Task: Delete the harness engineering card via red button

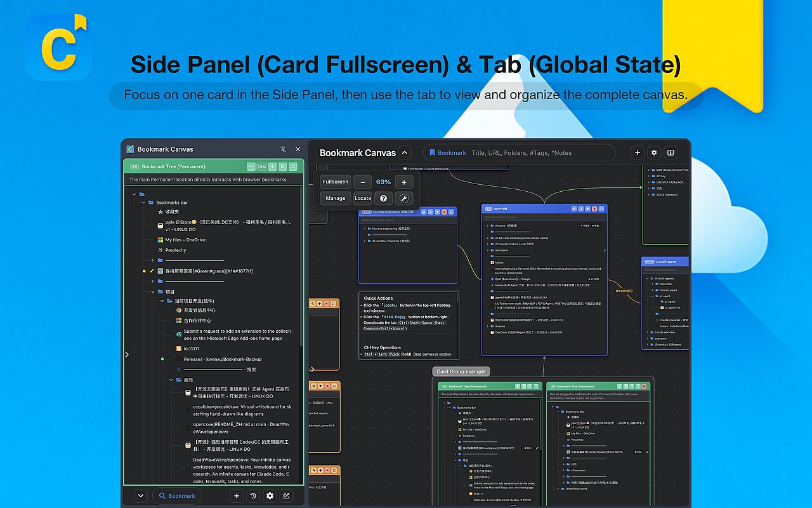Action: tap(444, 211)
